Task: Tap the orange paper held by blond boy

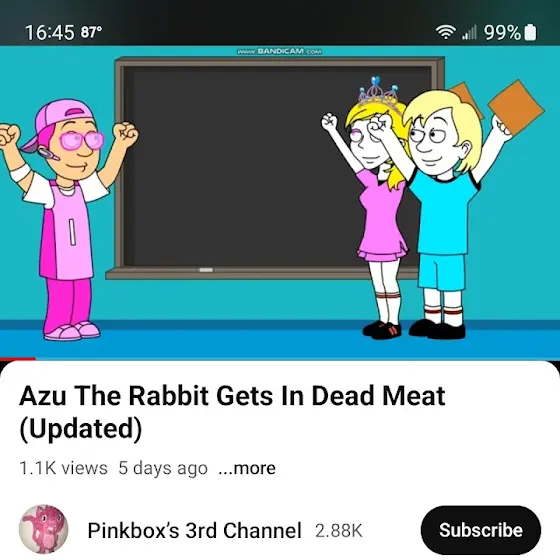Action: click(x=516, y=107)
